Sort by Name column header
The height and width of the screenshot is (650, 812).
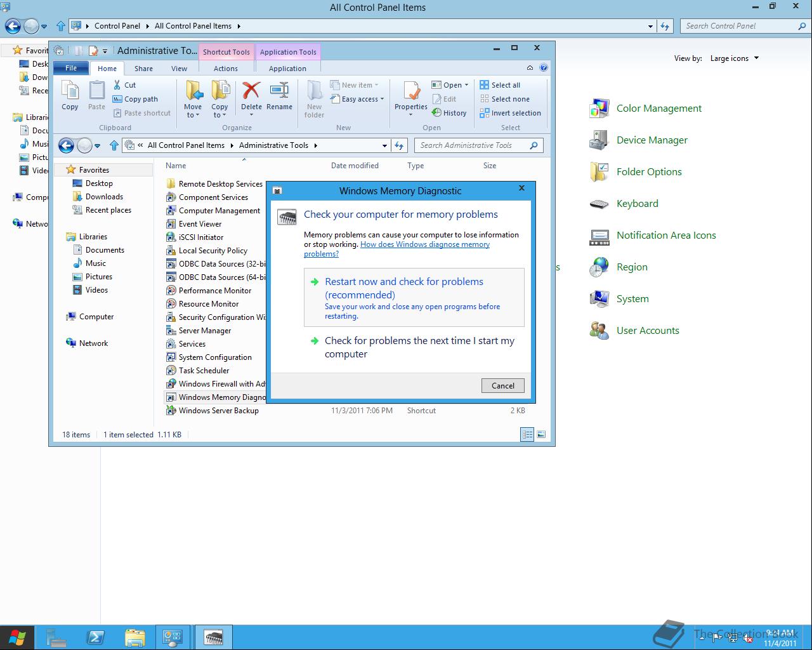pos(176,166)
